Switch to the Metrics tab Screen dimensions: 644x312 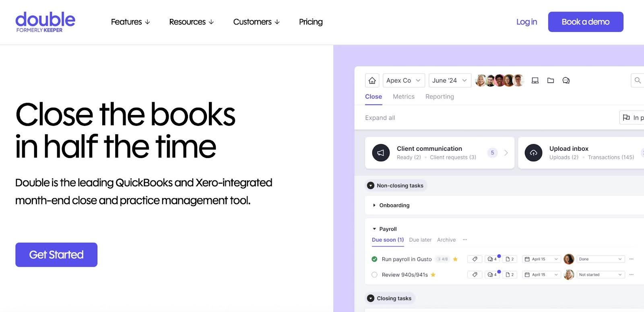coord(403,96)
